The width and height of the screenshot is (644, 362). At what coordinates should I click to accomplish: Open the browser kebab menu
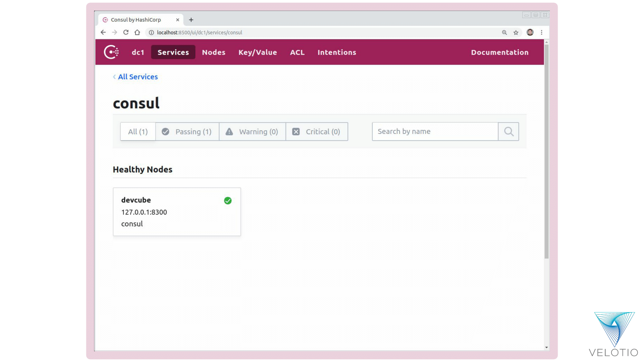tap(542, 32)
